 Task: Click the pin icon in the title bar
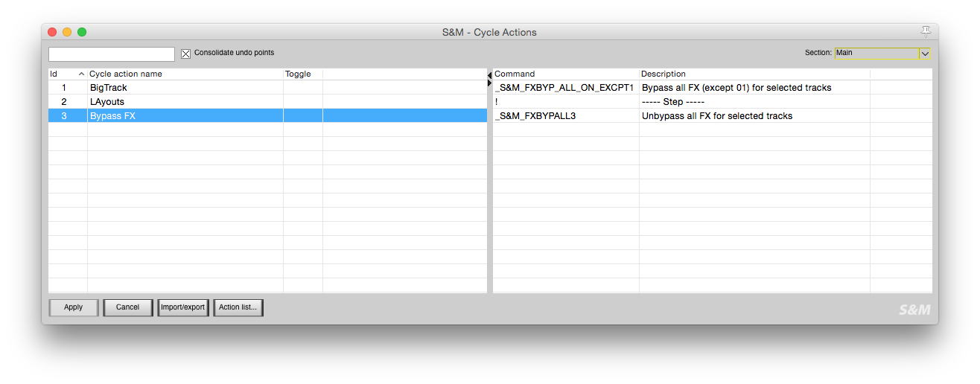pyautogui.click(x=926, y=31)
